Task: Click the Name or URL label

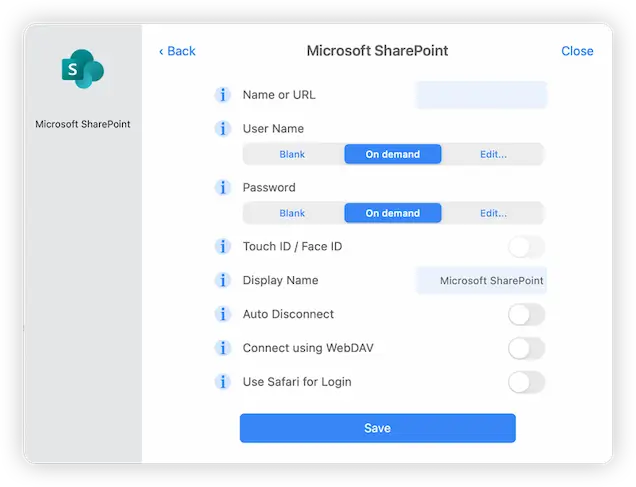Action: [279, 95]
